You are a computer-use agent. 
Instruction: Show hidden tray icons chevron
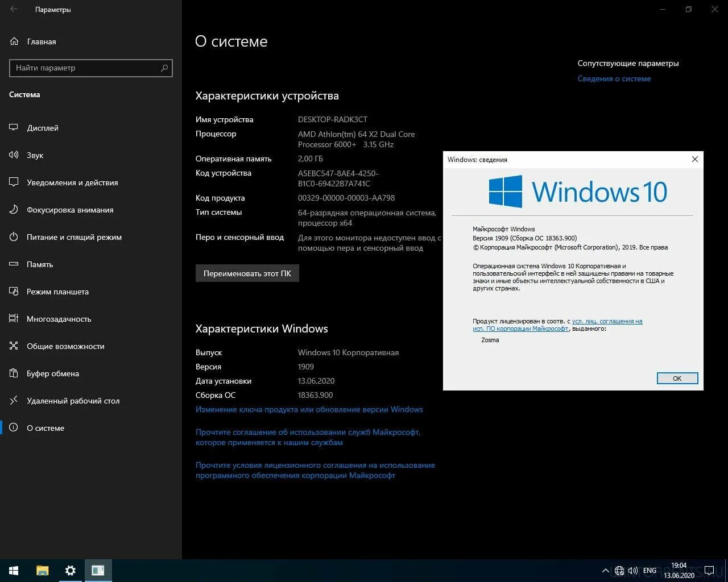pos(605,571)
